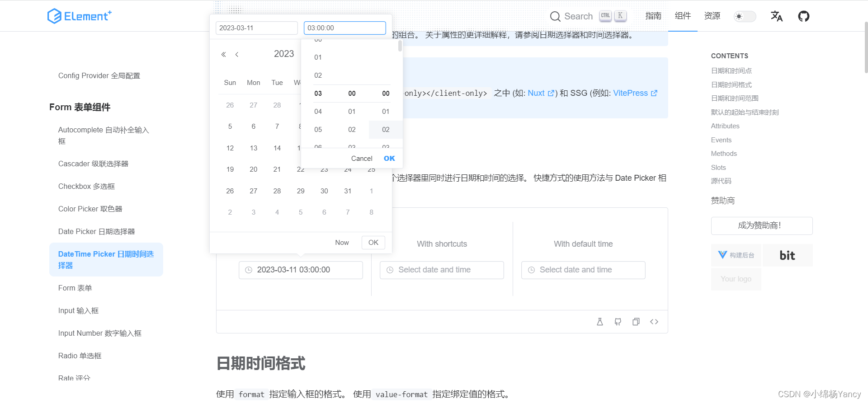This screenshot has height=403, width=868.
Task: Go to the 指南 nav tab
Action: 653,16
